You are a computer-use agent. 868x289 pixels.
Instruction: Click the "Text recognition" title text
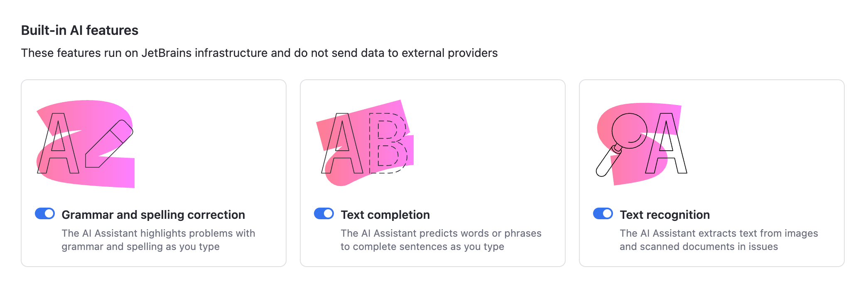point(664,215)
